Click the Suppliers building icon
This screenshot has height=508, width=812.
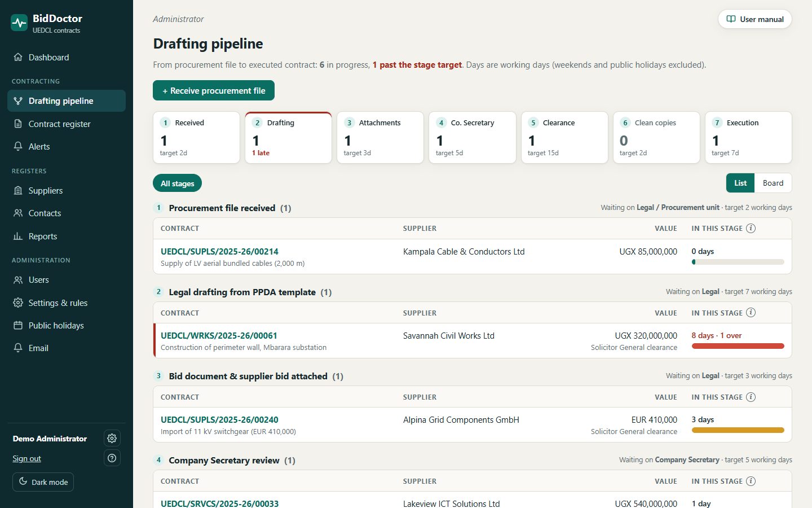click(18, 190)
